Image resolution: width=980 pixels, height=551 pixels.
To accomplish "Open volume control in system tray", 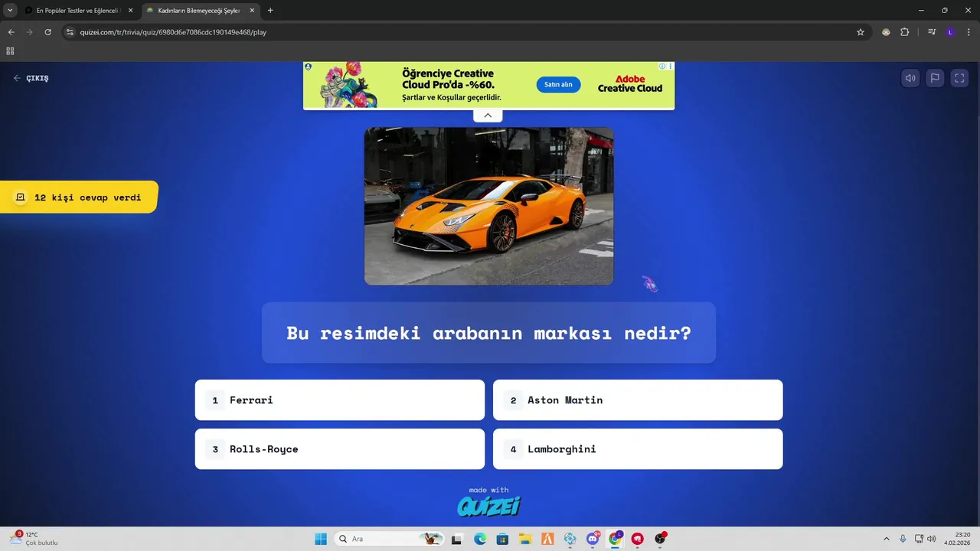I will [x=932, y=539].
